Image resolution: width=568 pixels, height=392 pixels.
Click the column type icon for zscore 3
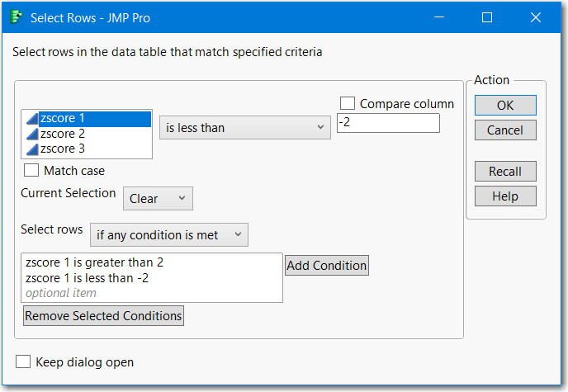pos(31,149)
